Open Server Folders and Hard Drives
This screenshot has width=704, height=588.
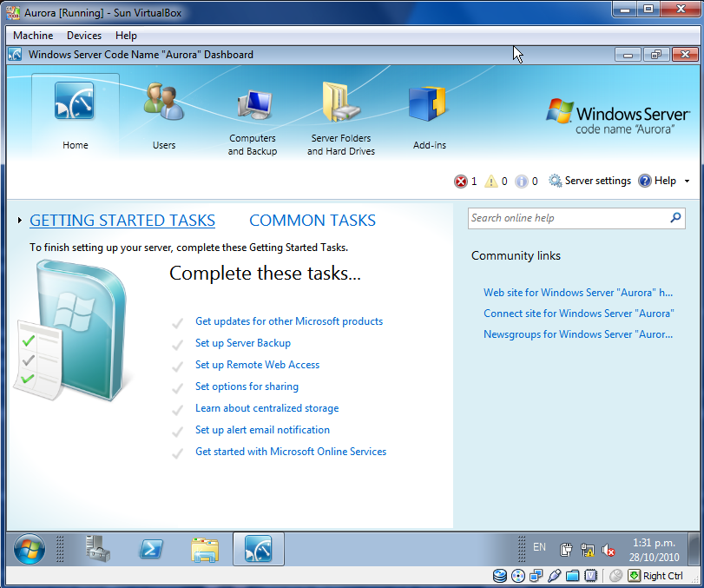(x=340, y=103)
